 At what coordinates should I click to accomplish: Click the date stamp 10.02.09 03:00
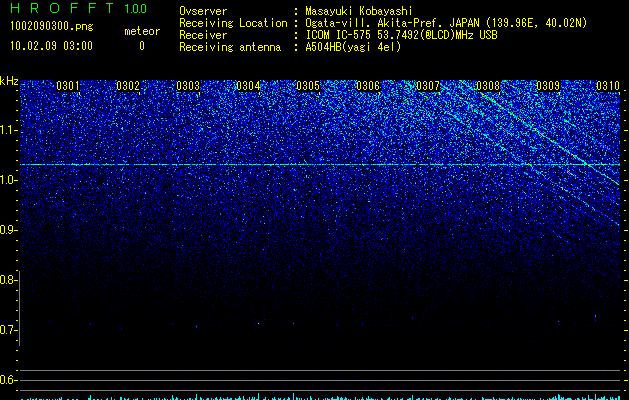(x=51, y=46)
